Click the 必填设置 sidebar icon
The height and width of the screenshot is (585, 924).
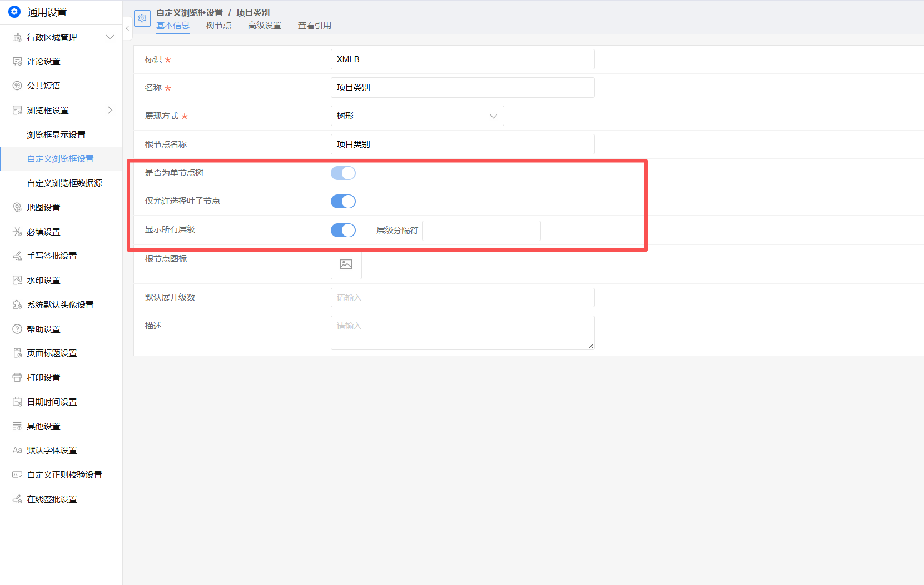click(x=17, y=232)
